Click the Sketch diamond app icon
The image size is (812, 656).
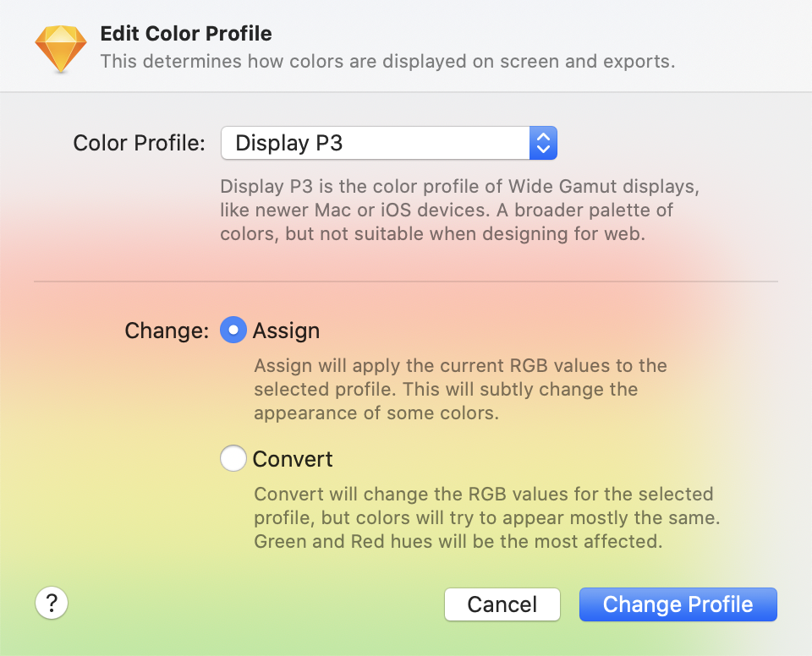pos(60,47)
